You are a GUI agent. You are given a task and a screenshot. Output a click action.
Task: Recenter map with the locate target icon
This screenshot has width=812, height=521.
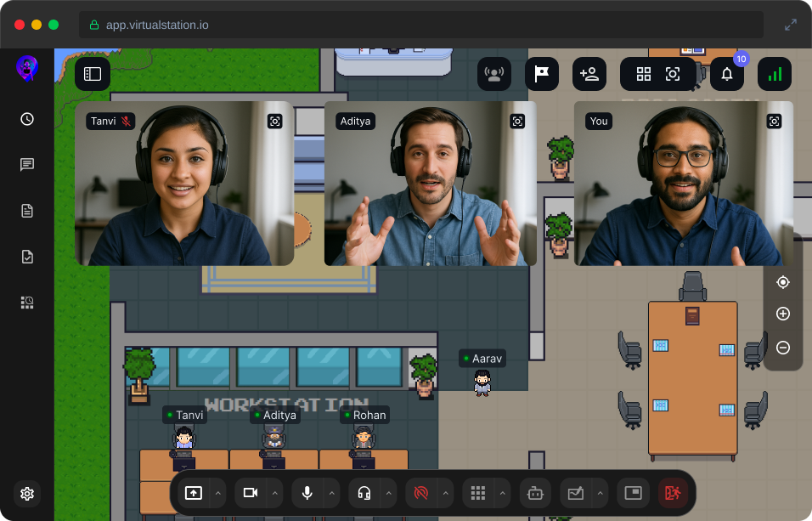coord(783,282)
